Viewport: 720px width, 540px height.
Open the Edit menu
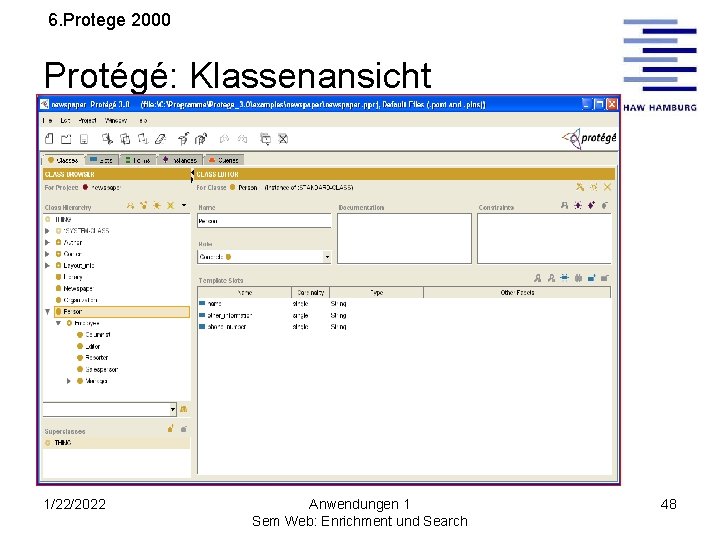(x=65, y=120)
